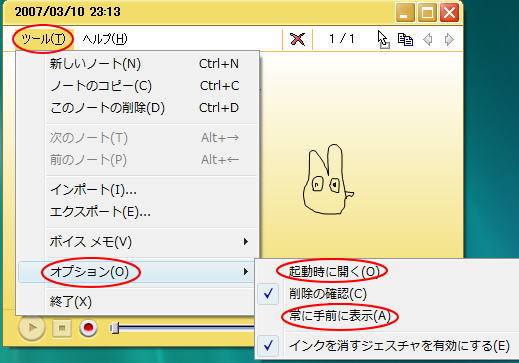
Task: Choose ノートのコピー(C) menu entry
Action: [x=137, y=86]
